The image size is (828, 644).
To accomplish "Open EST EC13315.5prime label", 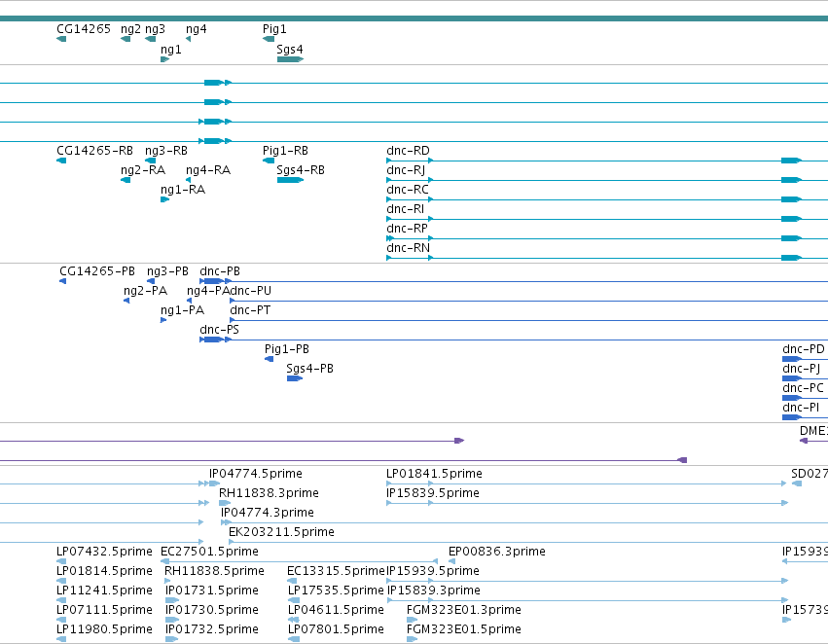I will 337,572.
